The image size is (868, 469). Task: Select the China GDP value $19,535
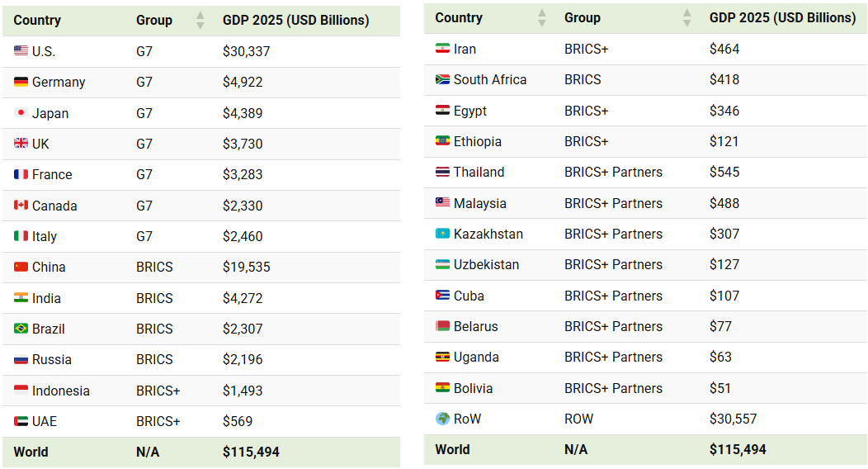247,267
